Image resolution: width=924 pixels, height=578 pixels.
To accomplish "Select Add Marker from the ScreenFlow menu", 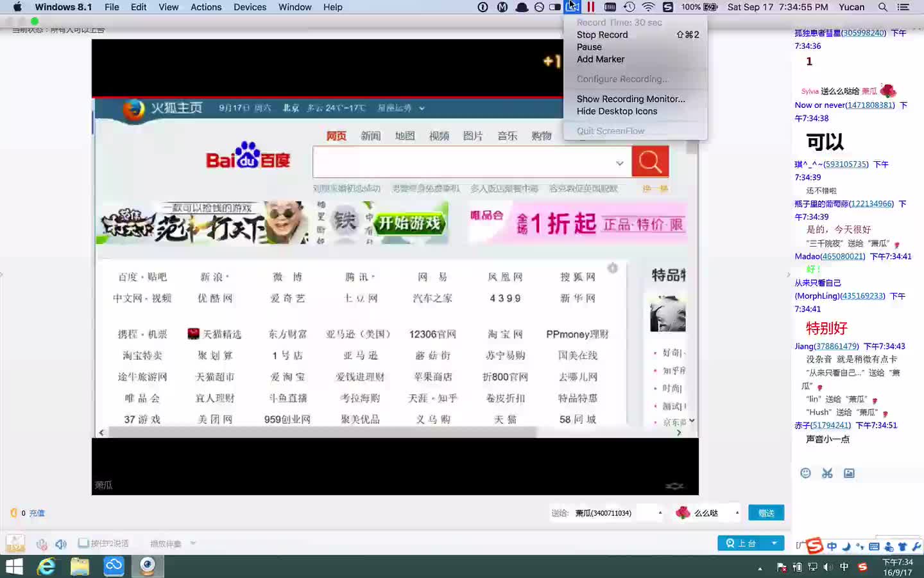I will [601, 59].
